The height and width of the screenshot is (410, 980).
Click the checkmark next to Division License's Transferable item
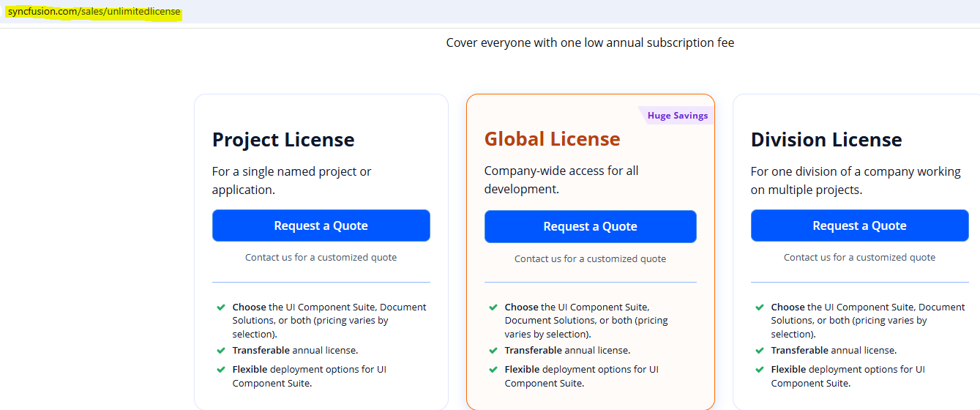(760, 351)
